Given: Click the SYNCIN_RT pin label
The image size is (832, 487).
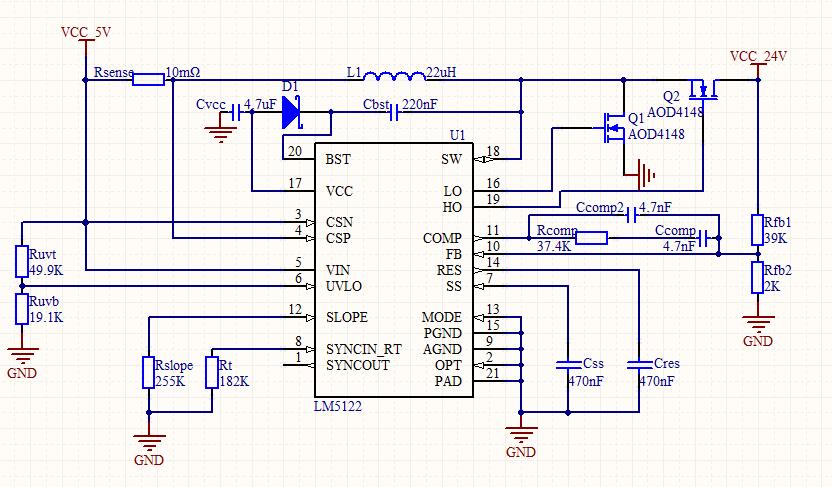Looking at the screenshot, I should tap(364, 350).
